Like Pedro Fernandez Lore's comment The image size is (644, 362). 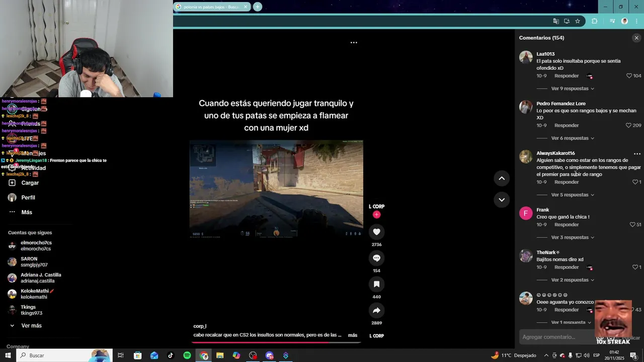coord(628,125)
